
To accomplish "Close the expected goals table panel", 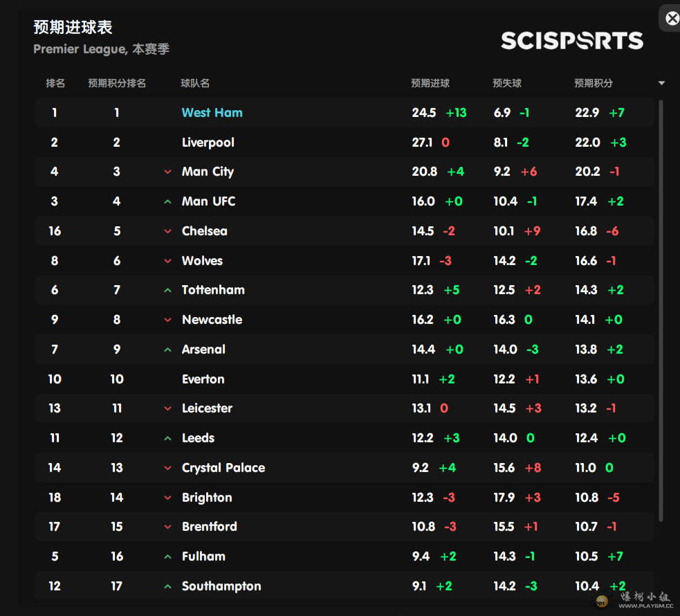I will pos(672,19).
